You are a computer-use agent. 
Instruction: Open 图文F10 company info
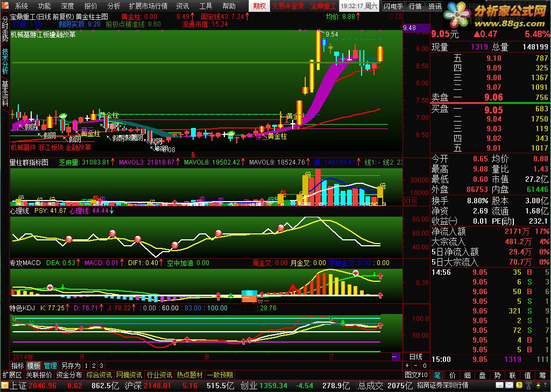pos(416,375)
